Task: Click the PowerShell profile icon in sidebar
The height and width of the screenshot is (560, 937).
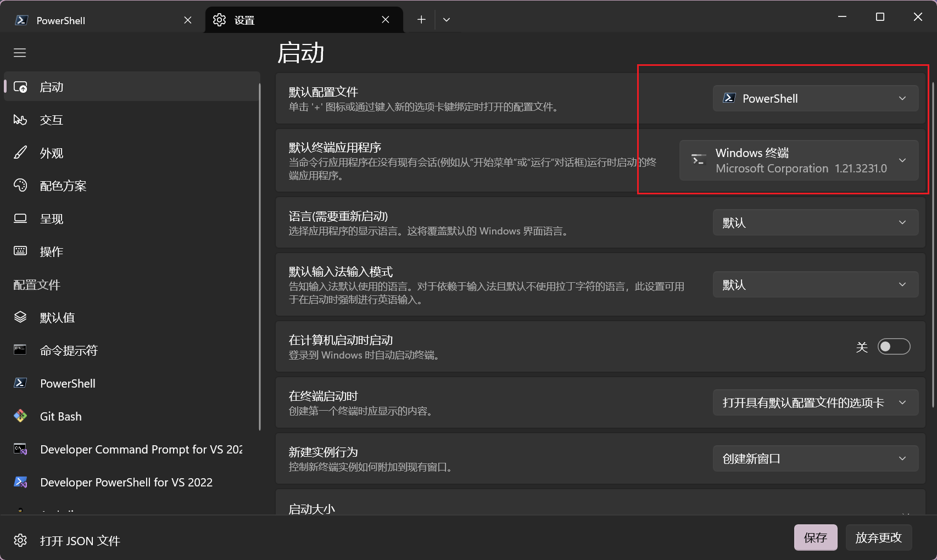Action: pos(20,383)
